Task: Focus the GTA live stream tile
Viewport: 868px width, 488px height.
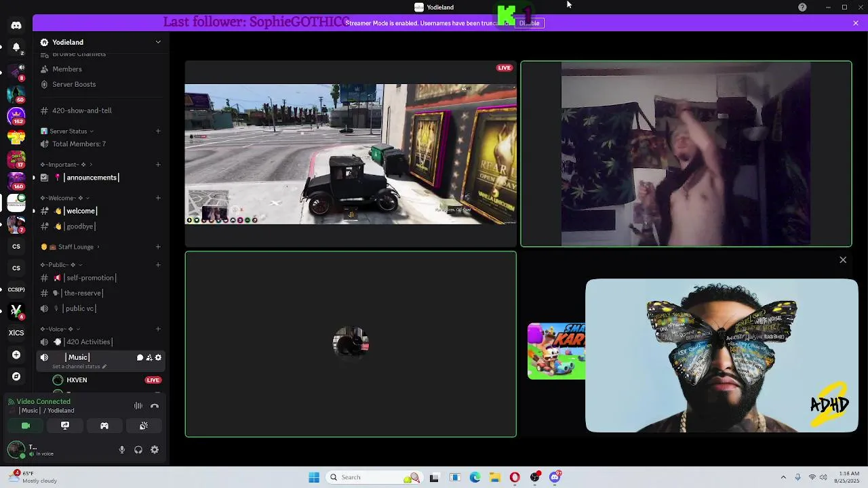Action: 351,154
